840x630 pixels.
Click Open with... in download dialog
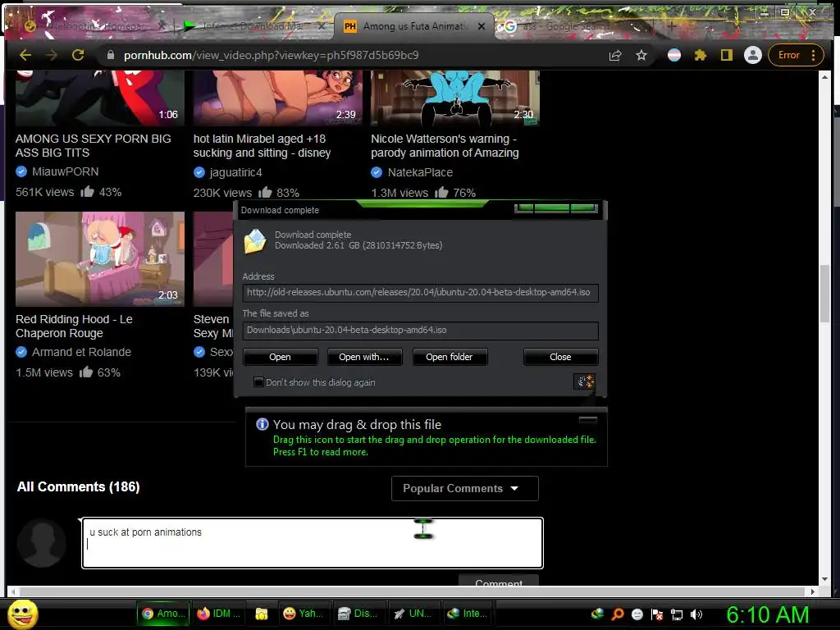(364, 357)
